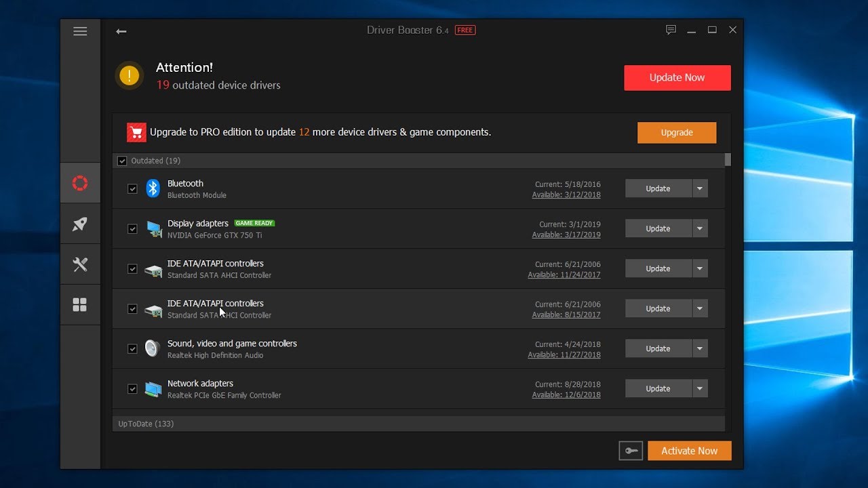Click the Activate Now button

[690, 451]
